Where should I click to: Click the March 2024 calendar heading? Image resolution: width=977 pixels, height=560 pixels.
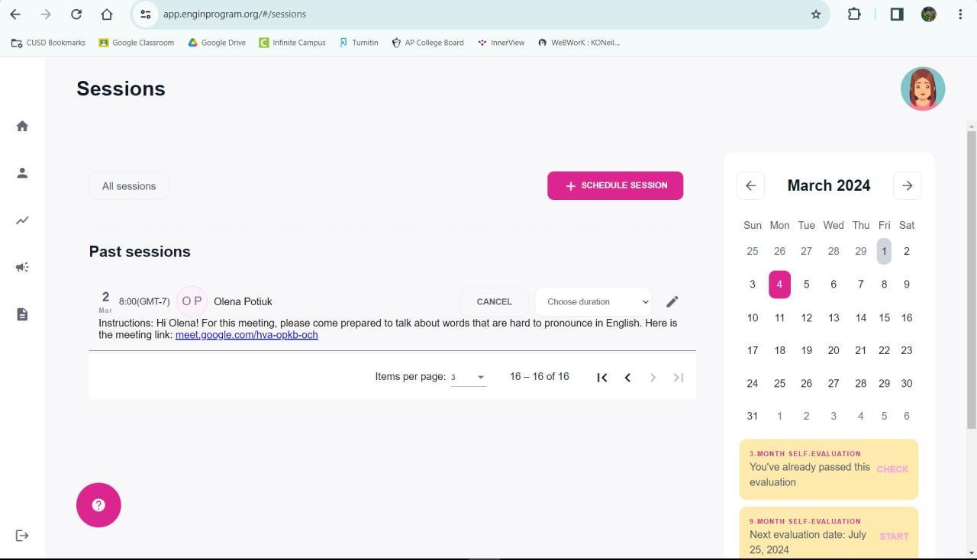(829, 185)
